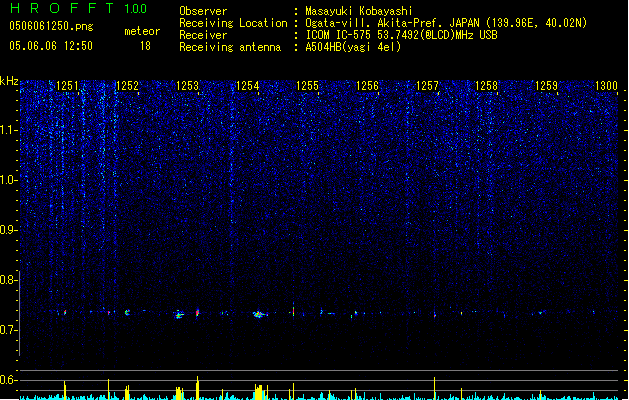
Task: Click observer name Masayuki Kobayashi
Action: point(359,11)
